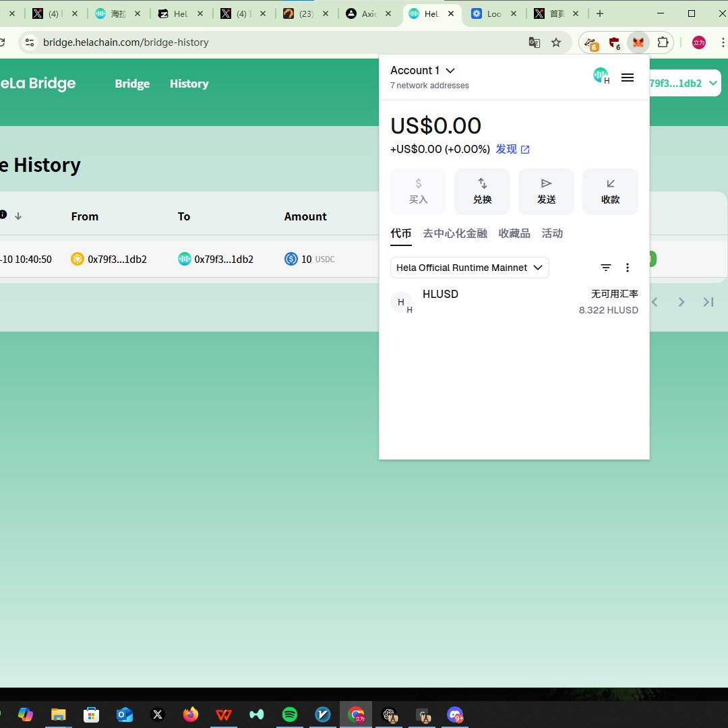Viewport: 728px width, 728px height.
Task: Open the Hela Official Runtime Mainnet dropdown
Action: click(469, 268)
